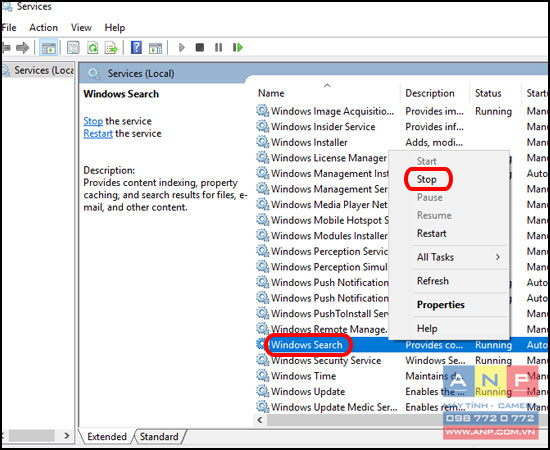Click the Export List toolbar icon
Viewport: 550px width, 450px height.
pyautogui.click(x=111, y=48)
